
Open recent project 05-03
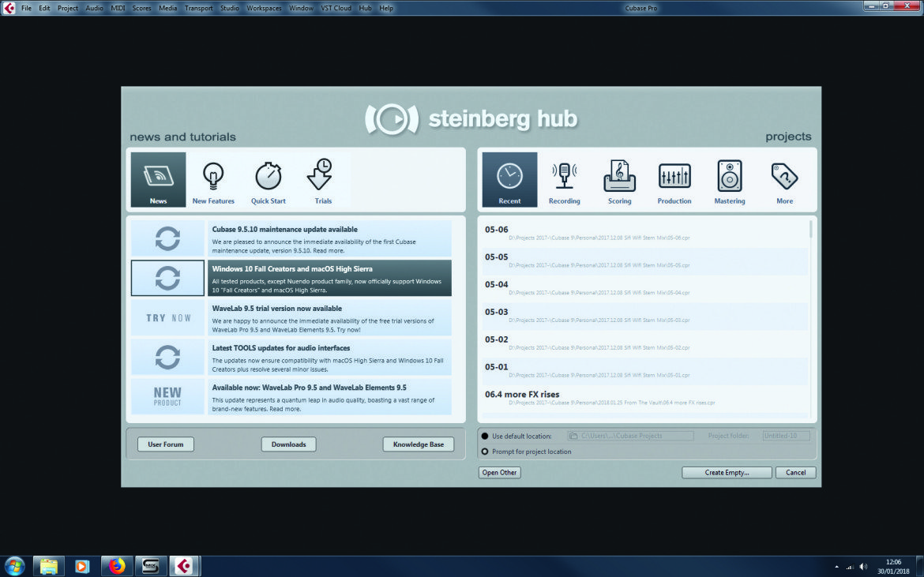(644, 316)
